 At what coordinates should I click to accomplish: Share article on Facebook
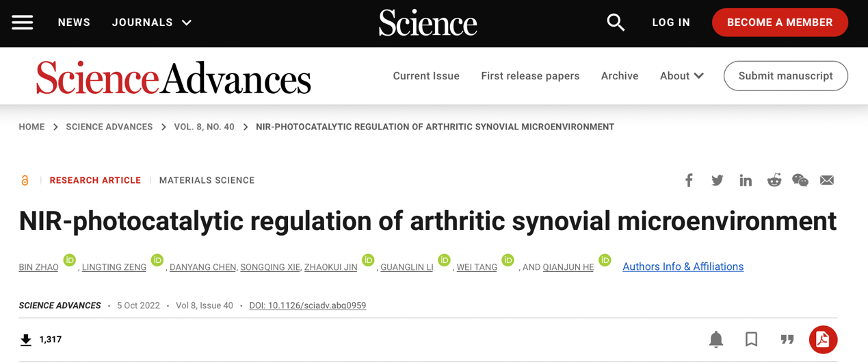(689, 180)
